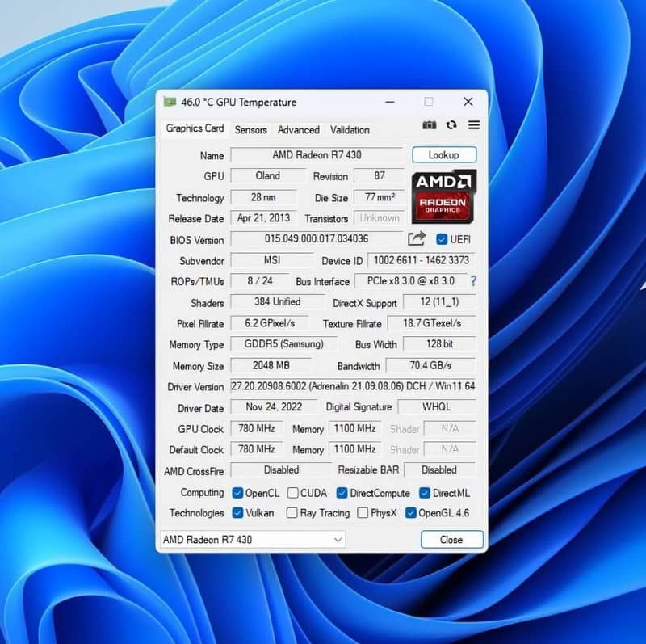Open the AMD Radeon R7 430 GPU dropdown
The width and height of the screenshot is (646, 644).
[252, 539]
